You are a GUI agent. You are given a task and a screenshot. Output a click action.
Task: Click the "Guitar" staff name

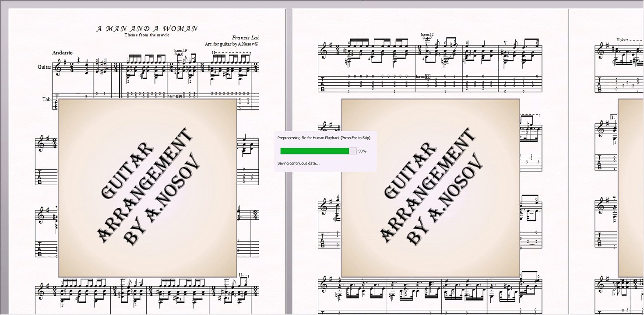[44, 67]
